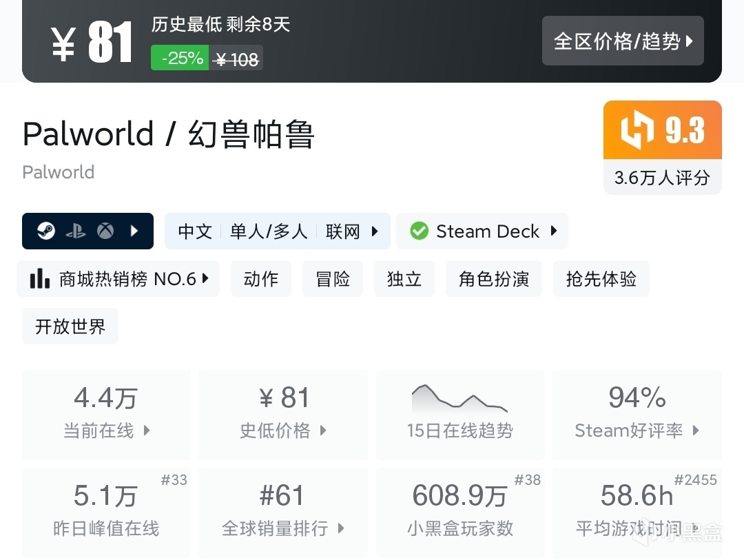Click the Xbox platform icon
Viewport: 744px width, 560px height.
(105, 231)
